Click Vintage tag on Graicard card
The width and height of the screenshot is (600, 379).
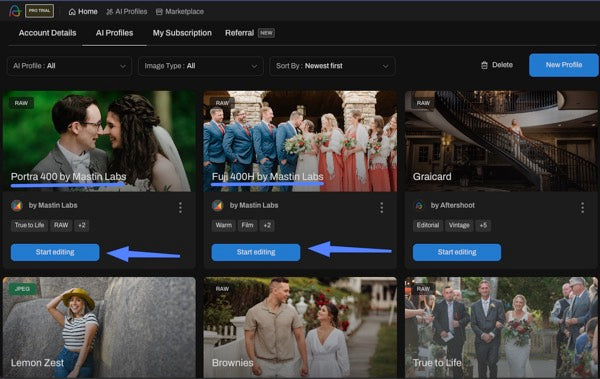coord(459,225)
